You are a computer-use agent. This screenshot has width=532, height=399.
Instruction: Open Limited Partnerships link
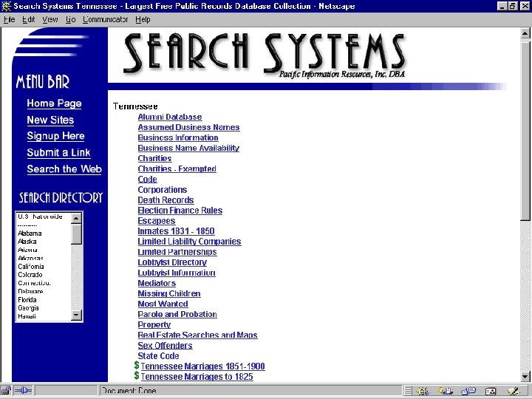177,252
